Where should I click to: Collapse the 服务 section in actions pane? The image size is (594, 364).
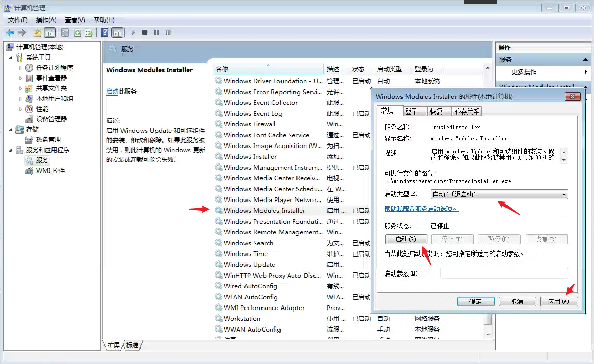tap(585, 60)
